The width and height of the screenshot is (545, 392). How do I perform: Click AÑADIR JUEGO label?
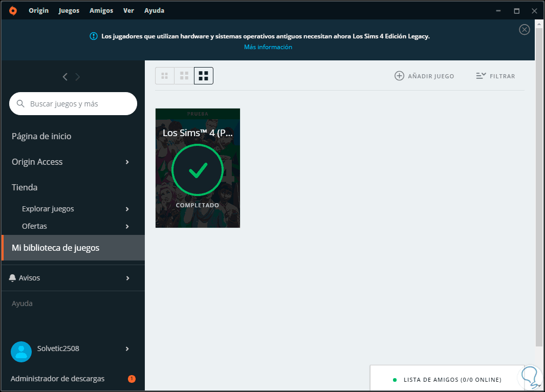tap(431, 76)
